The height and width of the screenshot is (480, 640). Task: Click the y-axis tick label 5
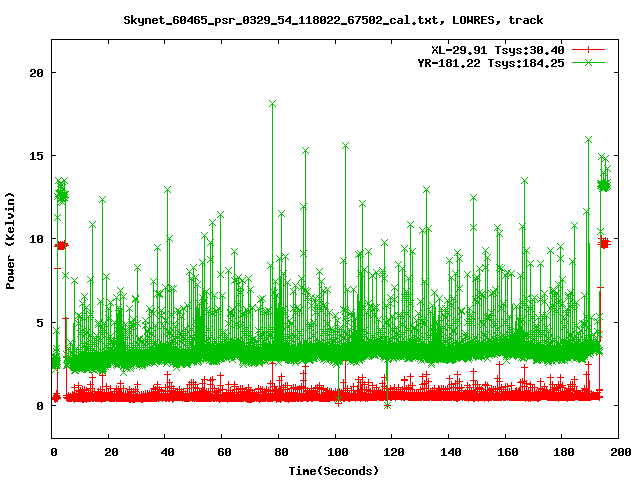point(40,323)
